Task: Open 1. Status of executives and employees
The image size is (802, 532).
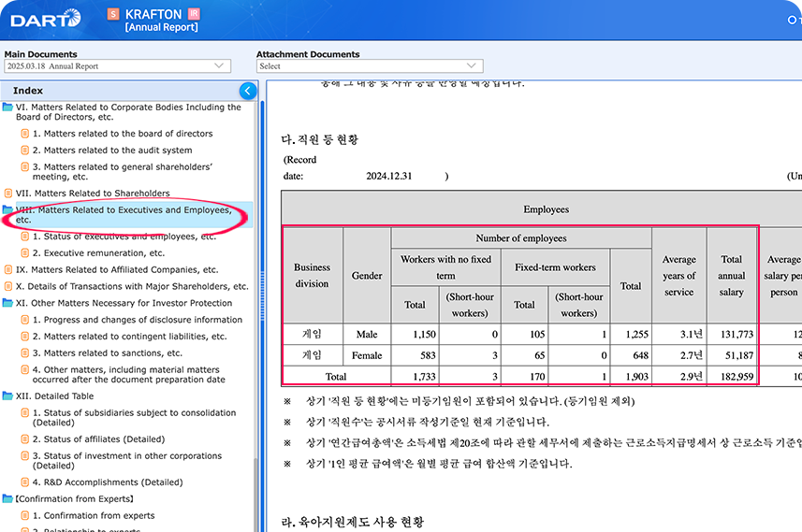Action: coord(124,237)
